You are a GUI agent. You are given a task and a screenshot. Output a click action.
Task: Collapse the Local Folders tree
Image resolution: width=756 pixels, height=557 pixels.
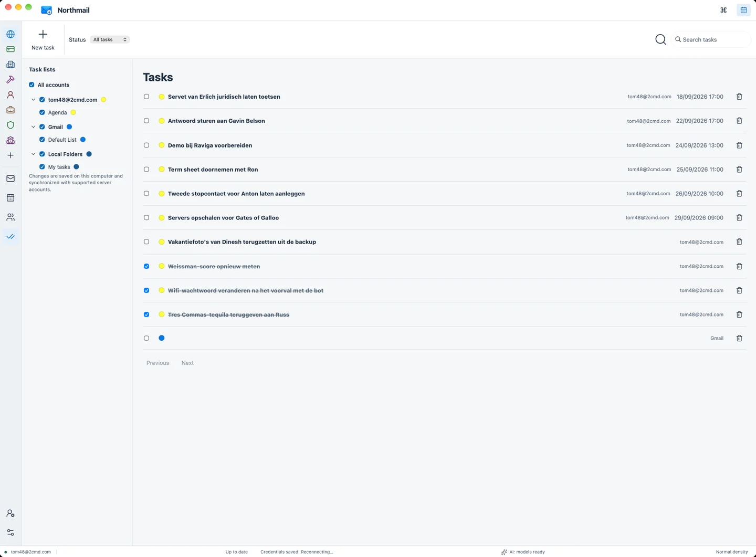click(33, 154)
